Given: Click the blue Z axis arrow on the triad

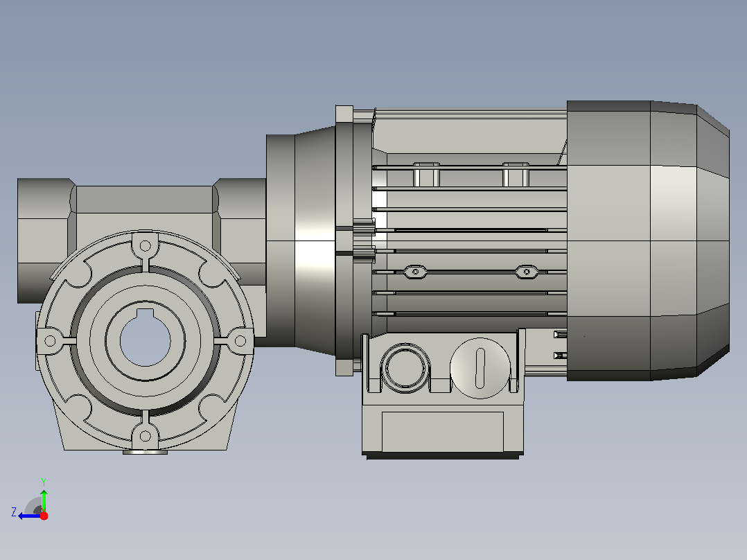Looking at the screenshot, I should pyautogui.click(x=28, y=516).
